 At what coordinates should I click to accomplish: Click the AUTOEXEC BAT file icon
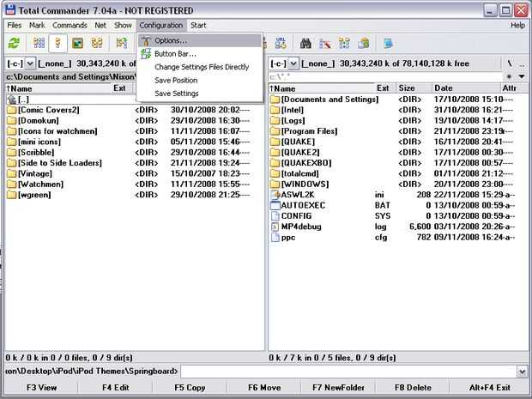tap(275, 205)
